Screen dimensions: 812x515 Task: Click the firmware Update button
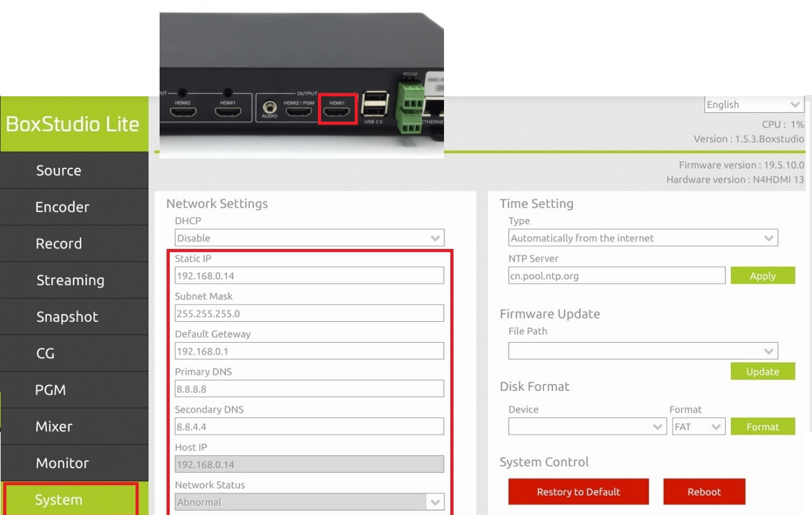[763, 371]
